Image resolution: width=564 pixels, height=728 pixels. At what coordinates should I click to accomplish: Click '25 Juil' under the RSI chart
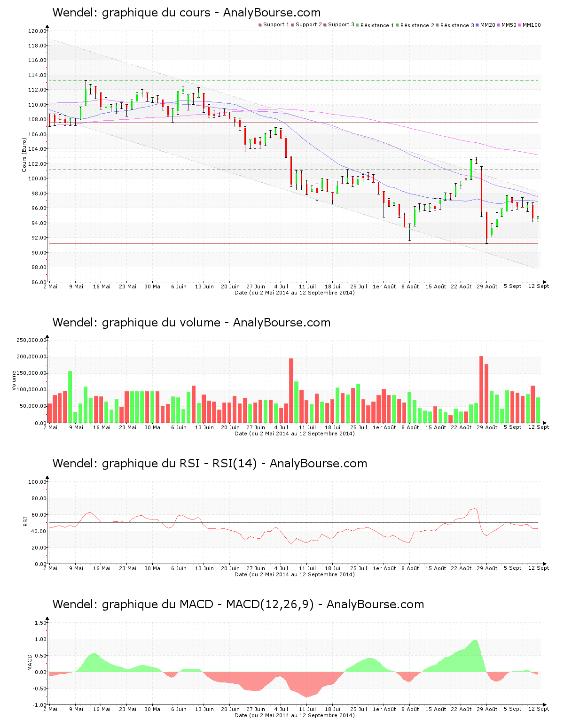[359, 568]
